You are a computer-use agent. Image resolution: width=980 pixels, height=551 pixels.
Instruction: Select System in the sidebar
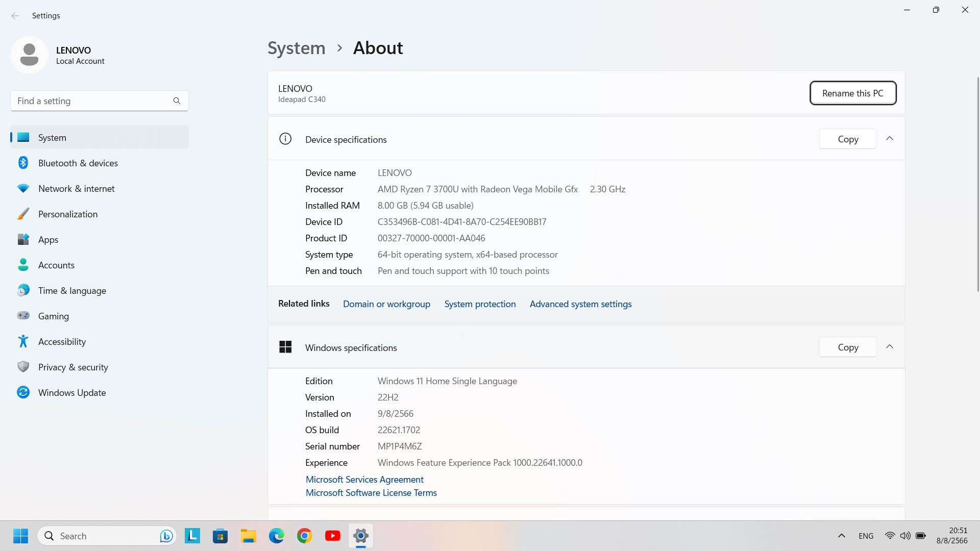pos(100,137)
